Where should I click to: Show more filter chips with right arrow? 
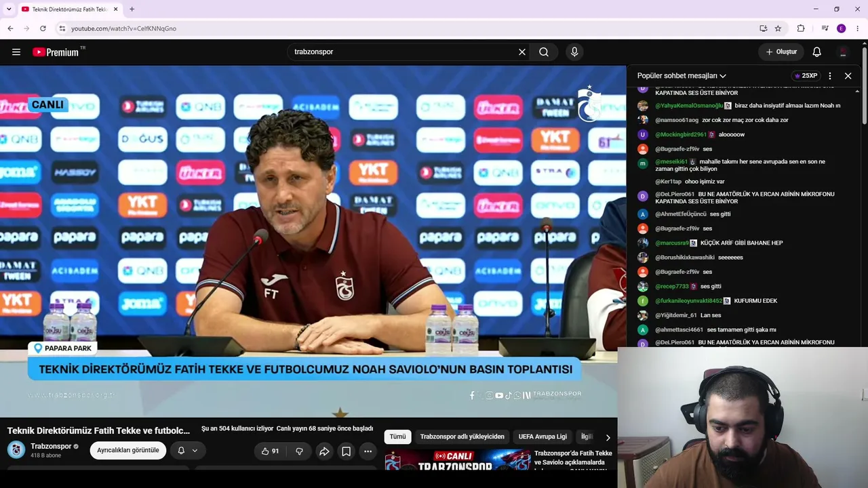[x=608, y=437]
